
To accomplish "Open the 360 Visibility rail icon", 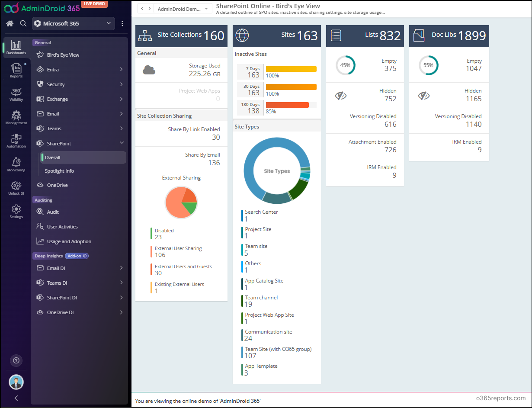I will pyautogui.click(x=16, y=94).
